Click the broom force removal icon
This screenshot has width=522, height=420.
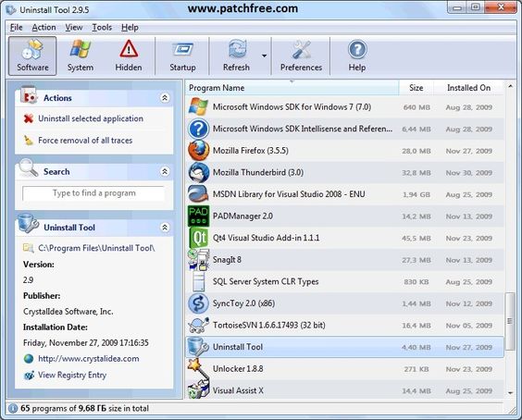coord(29,141)
